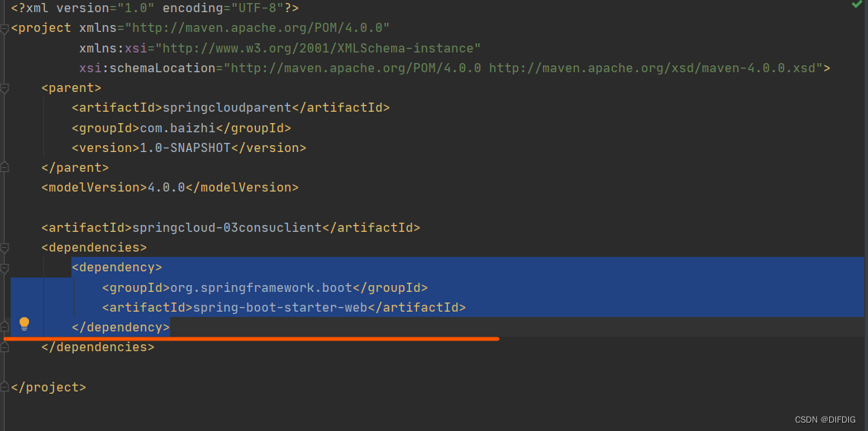Collapse the opening dependency tag fold marker
868x431 pixels.
[x=5, y=268]
